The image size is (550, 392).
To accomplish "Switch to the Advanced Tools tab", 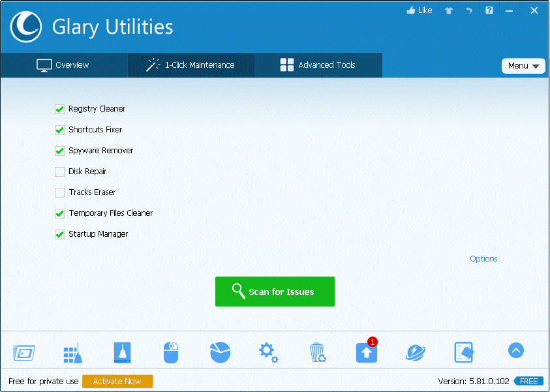I will pos(318,65).
